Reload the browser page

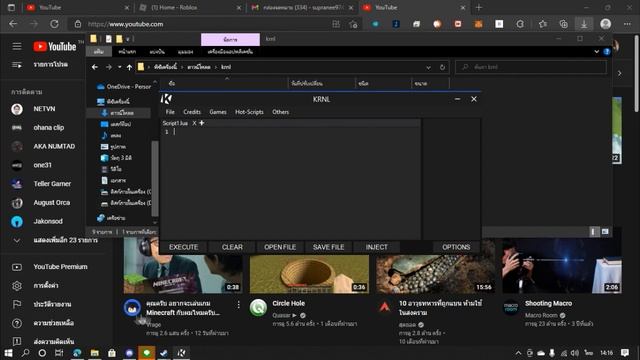click(54, 24)
